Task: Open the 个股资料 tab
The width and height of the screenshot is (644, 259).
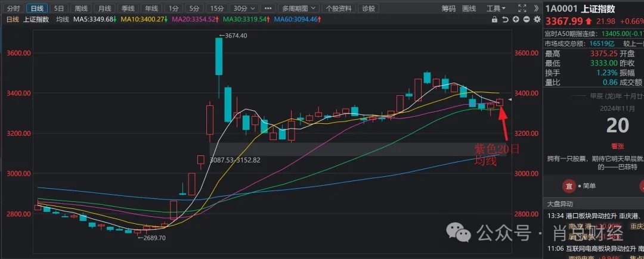Action: tap(340, 8)
